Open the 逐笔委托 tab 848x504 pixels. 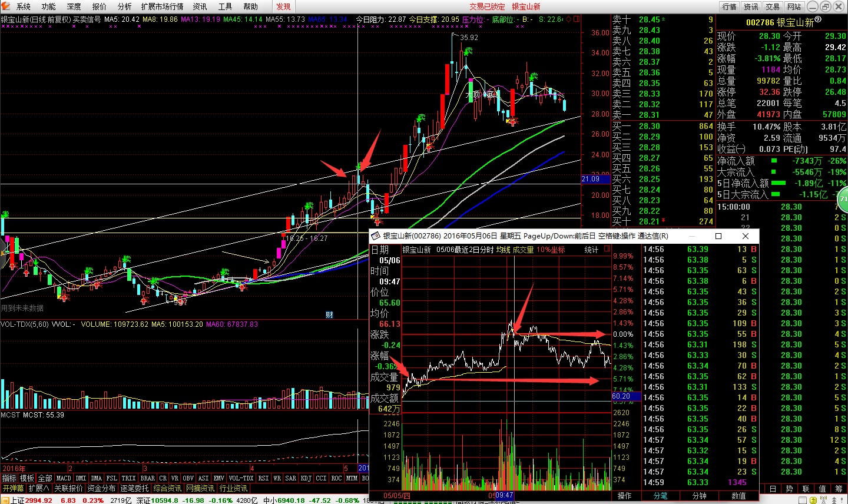[135, 489]
